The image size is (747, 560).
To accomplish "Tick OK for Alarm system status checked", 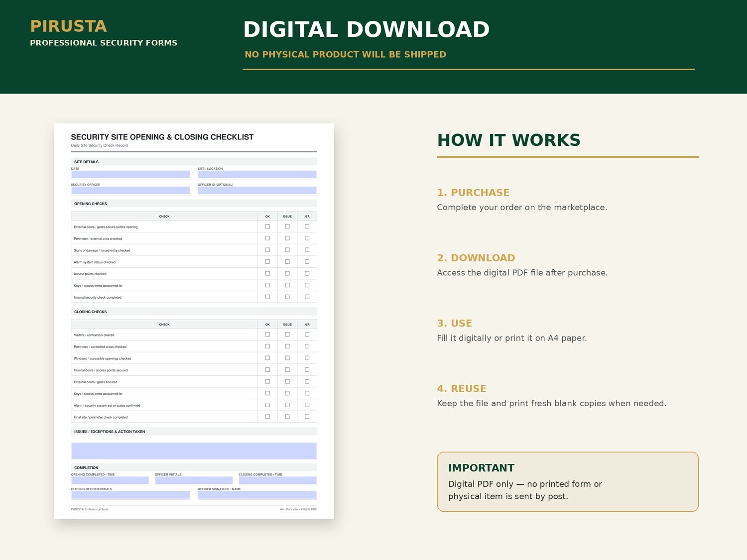I will (x=267, y=262).
